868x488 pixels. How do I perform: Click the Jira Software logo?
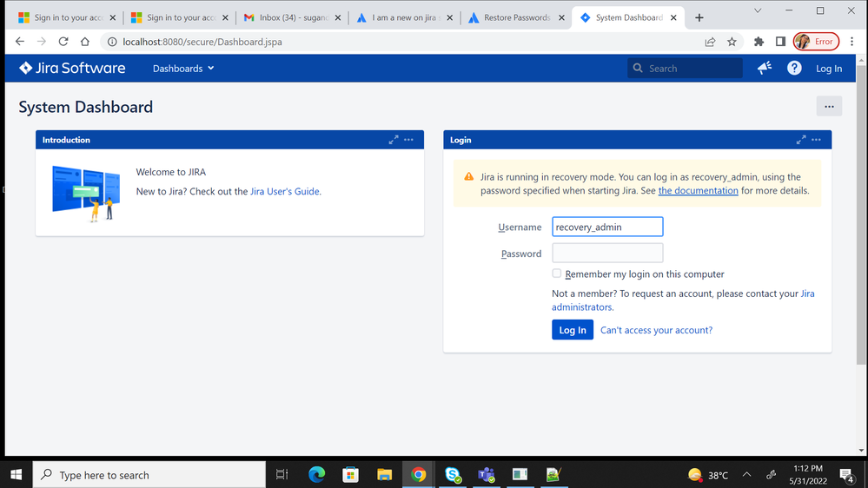72,68
